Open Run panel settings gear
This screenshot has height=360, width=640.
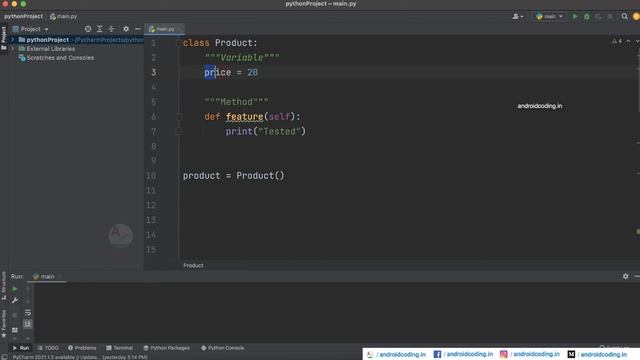tap(625, 276)
